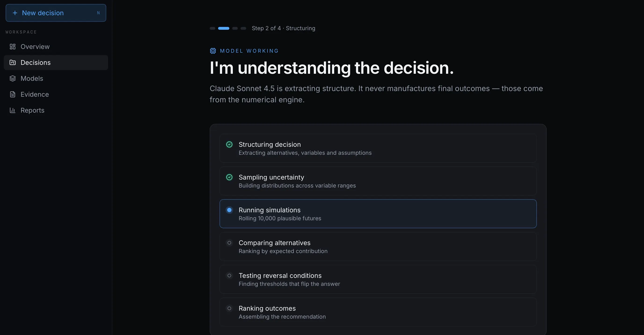Screen dimensions: 644x335
Task: Click text 'Finding thresholds that flip the answer'
Action: (289, 284)
